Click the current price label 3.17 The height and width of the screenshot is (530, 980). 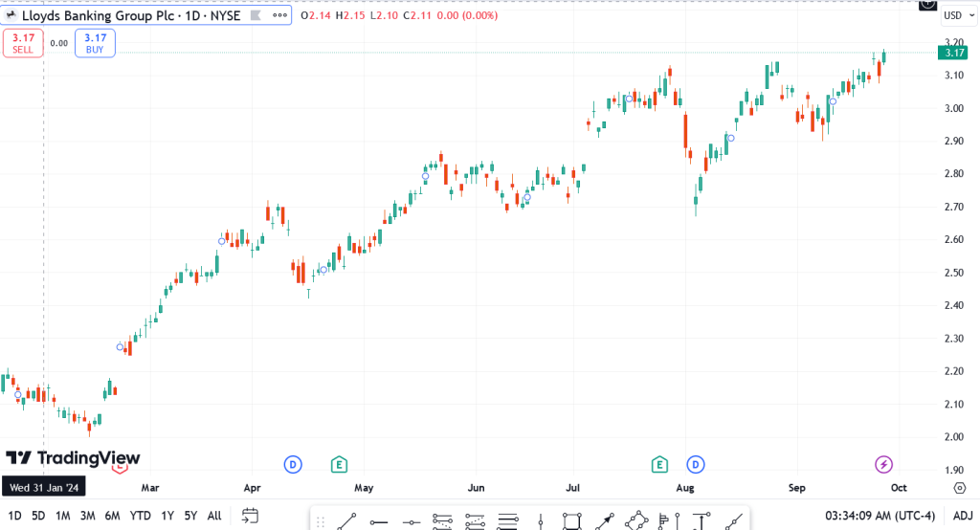coord(955,53)
